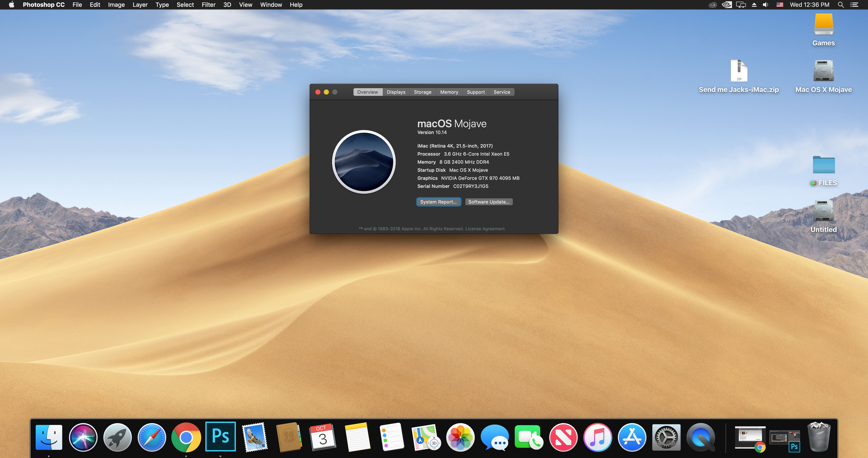Open Safari compass icon in dock

[152, 437]
